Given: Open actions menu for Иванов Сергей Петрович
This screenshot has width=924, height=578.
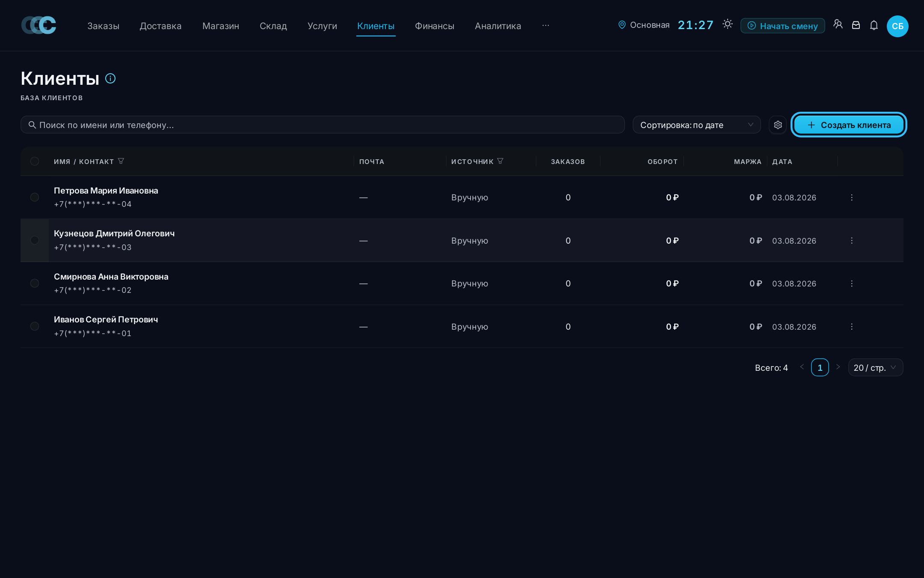Looking at the screenshot, I should (x=852, y=327).
